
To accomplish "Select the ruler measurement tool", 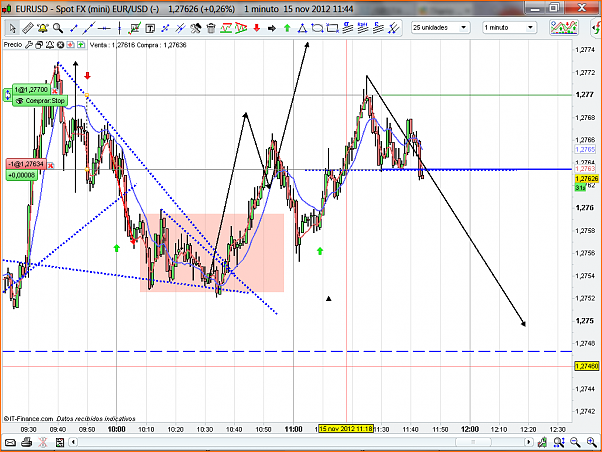I will (27, 28).
